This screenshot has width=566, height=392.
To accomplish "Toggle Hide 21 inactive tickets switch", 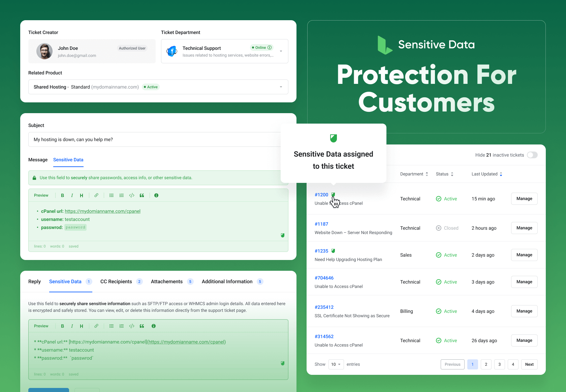I will coord(532,155).
